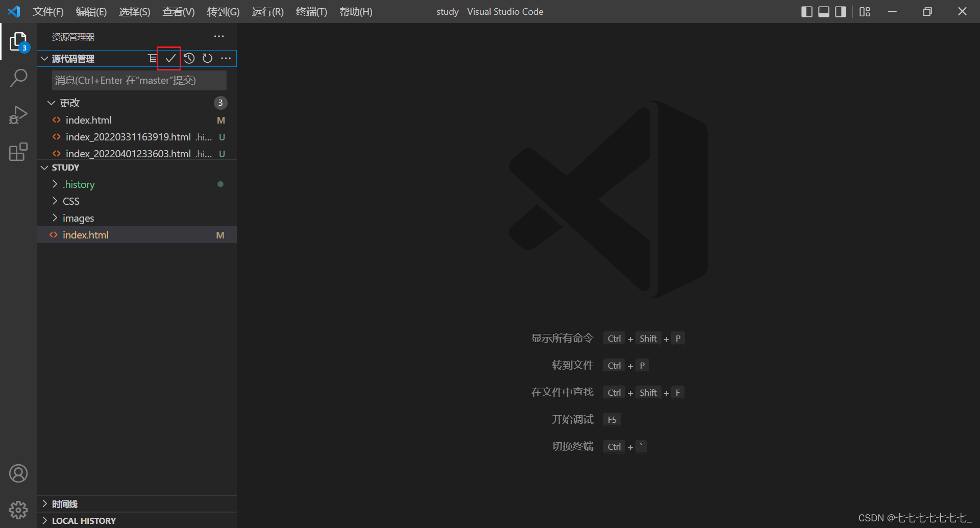Open the Run and Debug view

tap(18, 115)
